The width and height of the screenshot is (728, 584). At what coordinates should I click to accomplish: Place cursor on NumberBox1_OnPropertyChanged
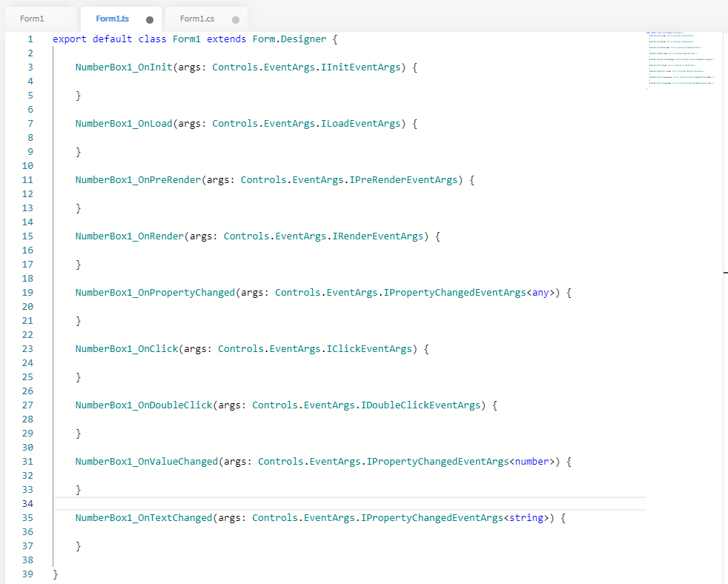(155, 293)
